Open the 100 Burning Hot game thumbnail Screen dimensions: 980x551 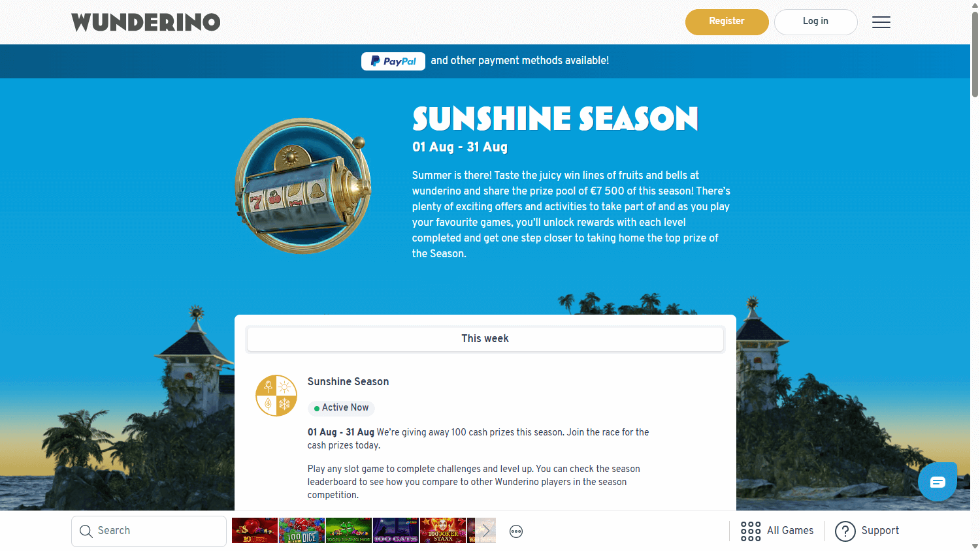[348, 531]
